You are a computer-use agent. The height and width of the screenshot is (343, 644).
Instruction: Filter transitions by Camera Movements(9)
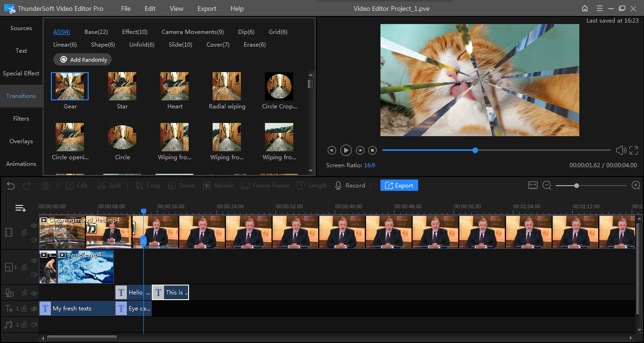pyautogui.click(x=192, y=32)
